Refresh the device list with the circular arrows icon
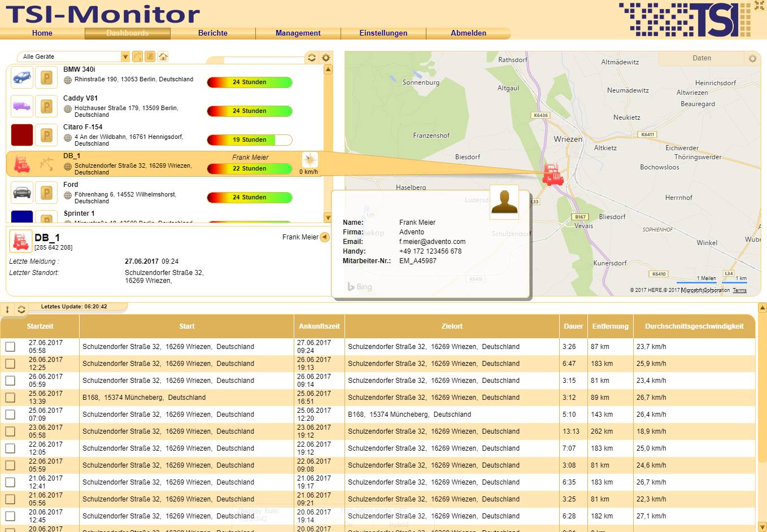 click(312, 58)
